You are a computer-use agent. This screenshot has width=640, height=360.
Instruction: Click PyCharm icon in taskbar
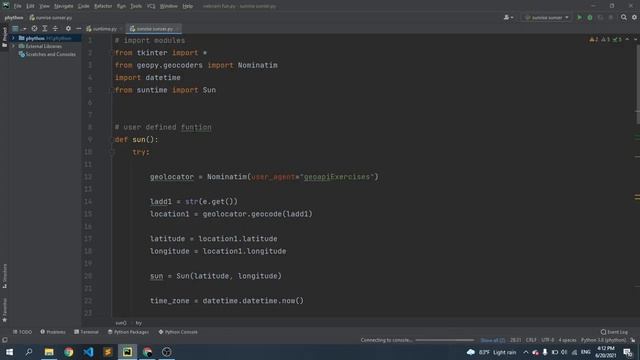127,352
